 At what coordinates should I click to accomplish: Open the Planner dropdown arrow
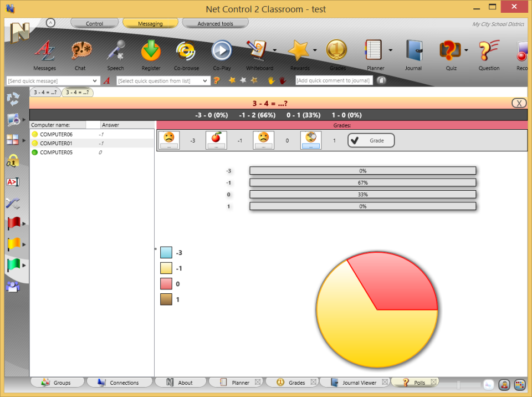[x=390, y=49]
